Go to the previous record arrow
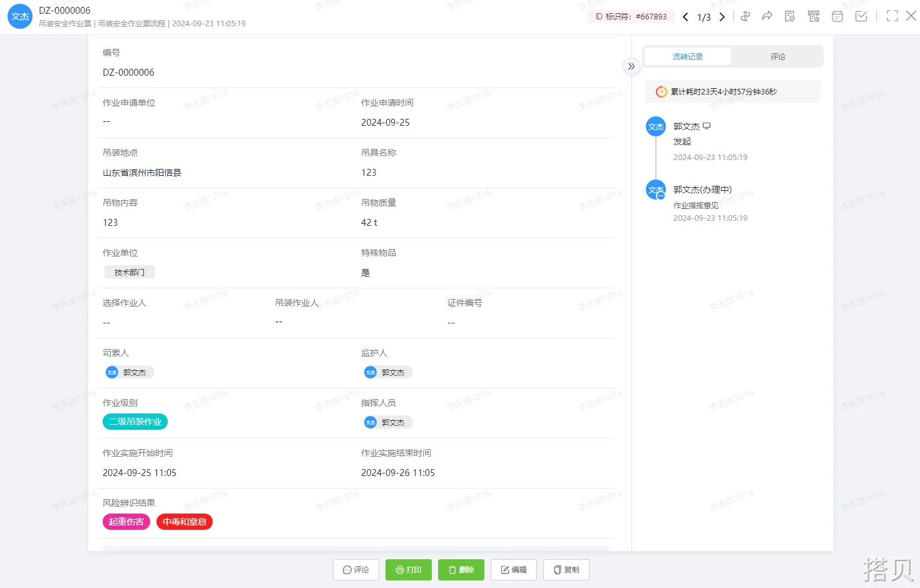This screenshot has height=588, width=920. coord(685,17)
